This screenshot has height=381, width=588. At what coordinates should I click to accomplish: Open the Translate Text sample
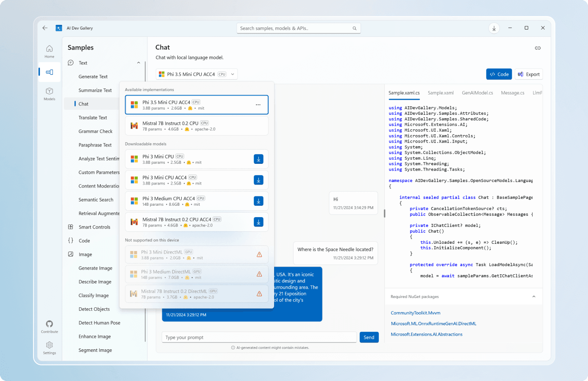point(93,118)
